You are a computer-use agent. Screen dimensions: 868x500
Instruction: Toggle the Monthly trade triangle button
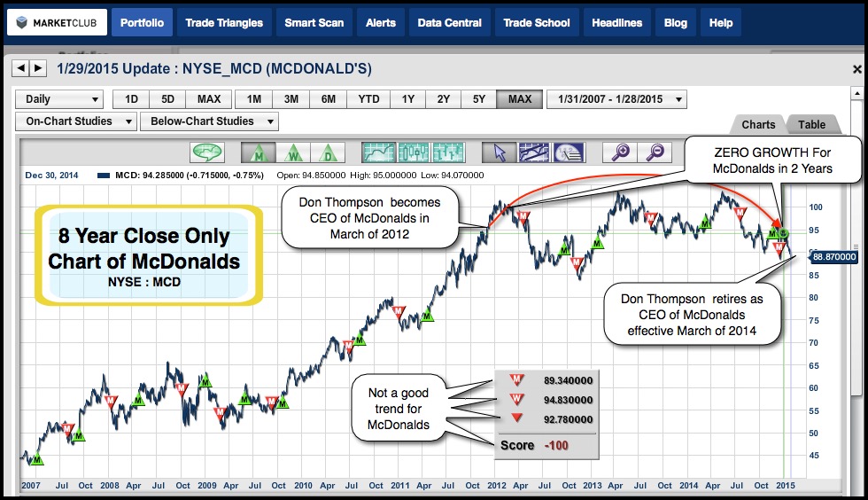pyautogui.click(x=259, y=152)
